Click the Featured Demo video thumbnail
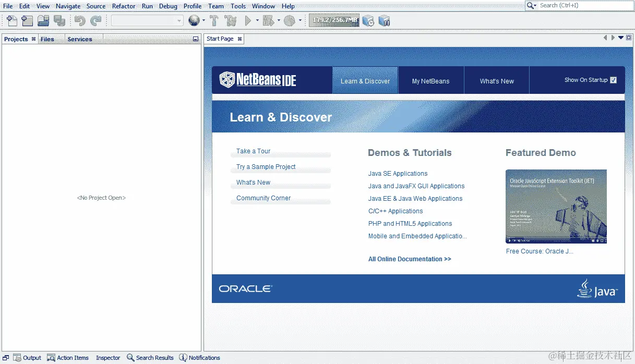The width and height of the screenshot is (635, 364). (x=556, y=206)
